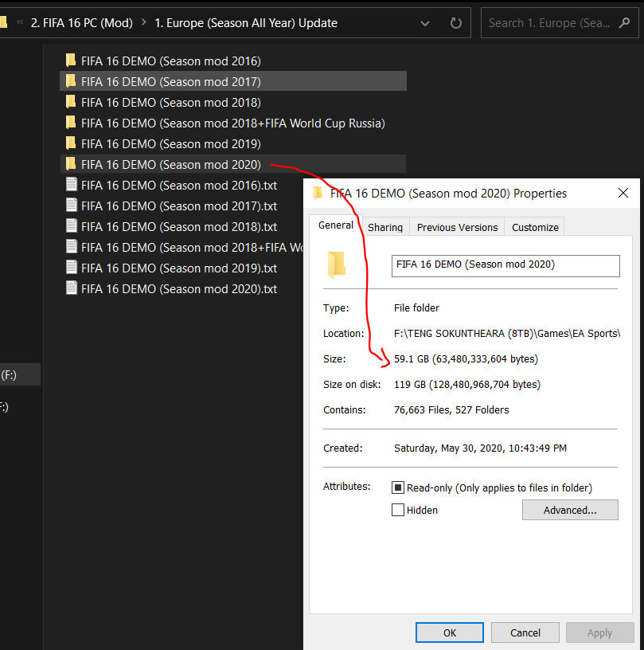Click text file icon of Season mod 2019.txt

pyautogui.click(x=71, y=268)
